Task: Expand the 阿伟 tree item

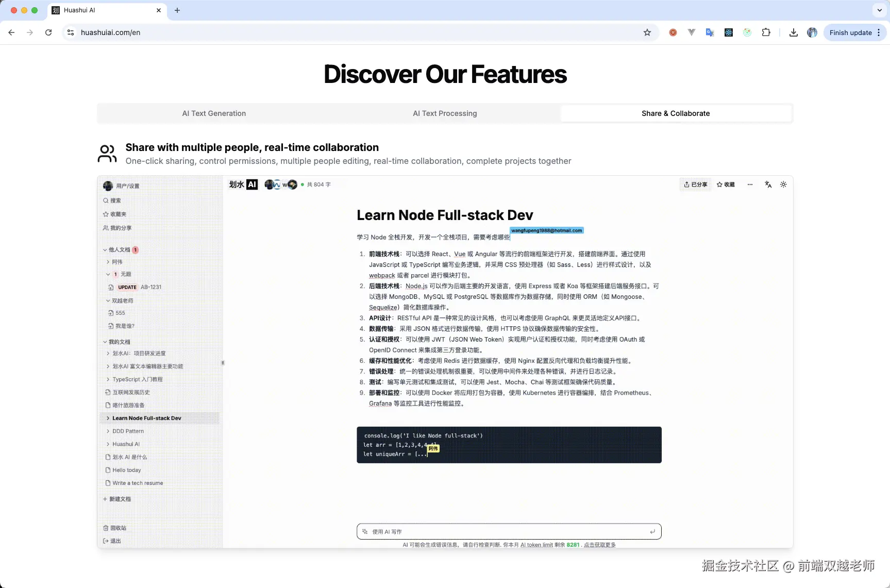Action: click(x=108, y=262)
